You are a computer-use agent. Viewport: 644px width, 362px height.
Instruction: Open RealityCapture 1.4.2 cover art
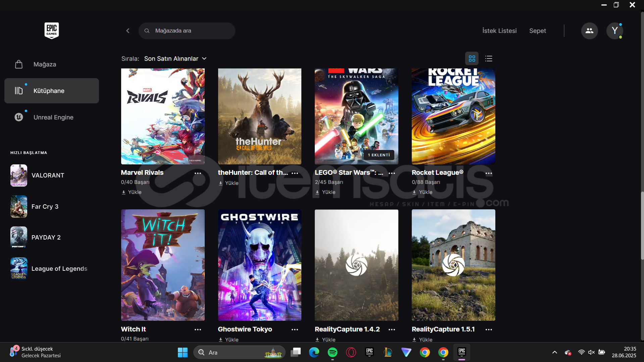(356, 265)
